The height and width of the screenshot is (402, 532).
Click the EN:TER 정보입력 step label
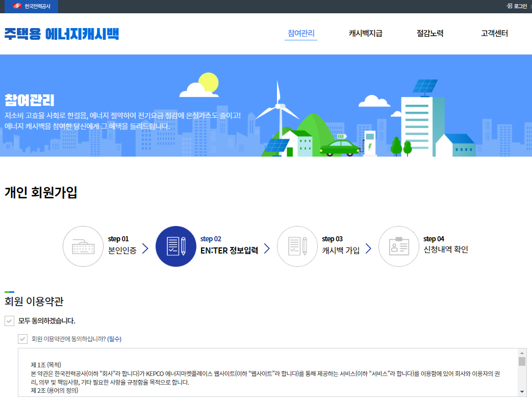pos(229,250)
